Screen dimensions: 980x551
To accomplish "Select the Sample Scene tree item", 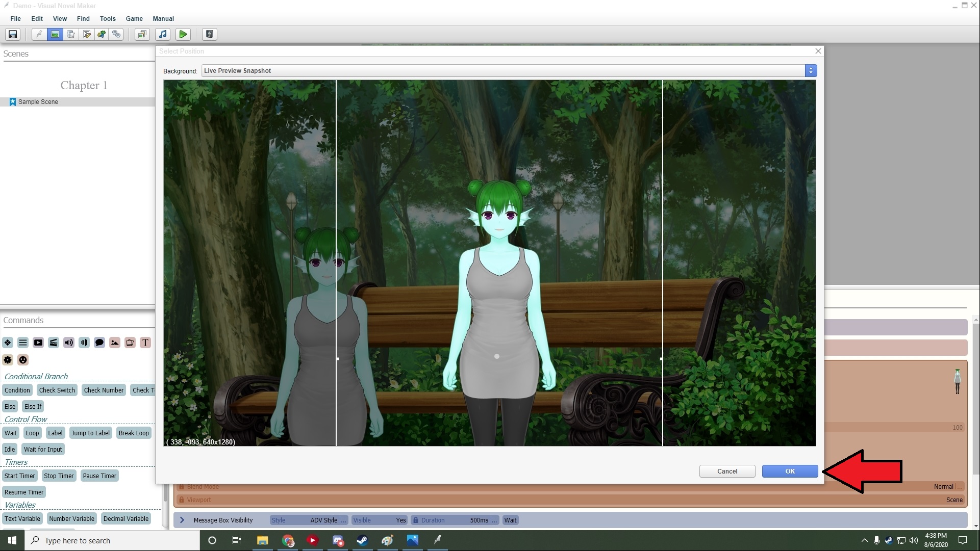I will [38, 102].
